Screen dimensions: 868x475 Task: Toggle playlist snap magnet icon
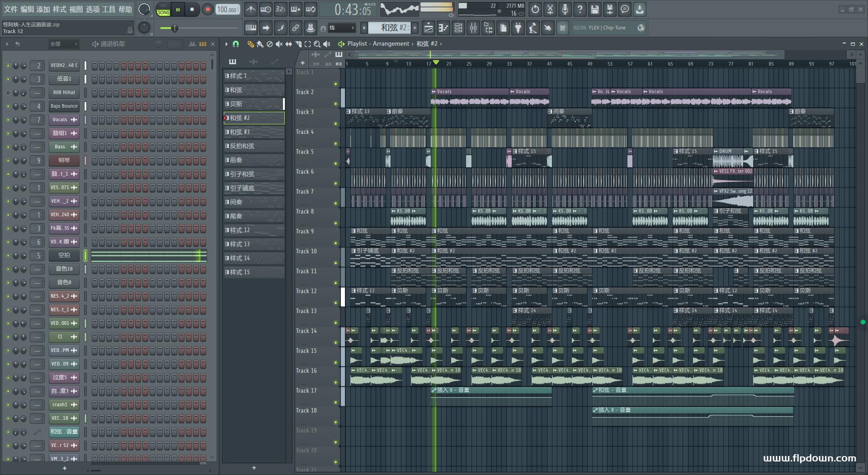point(236,44)
